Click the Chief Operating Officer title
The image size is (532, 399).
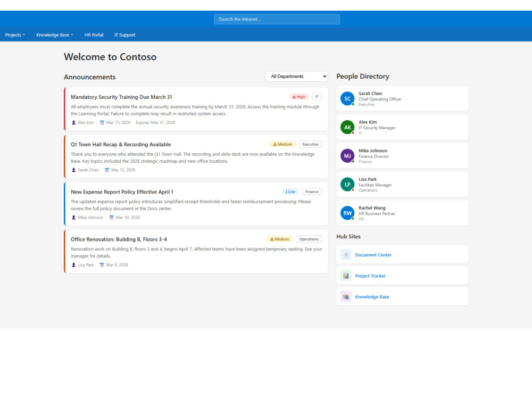(x=380, y=99)
